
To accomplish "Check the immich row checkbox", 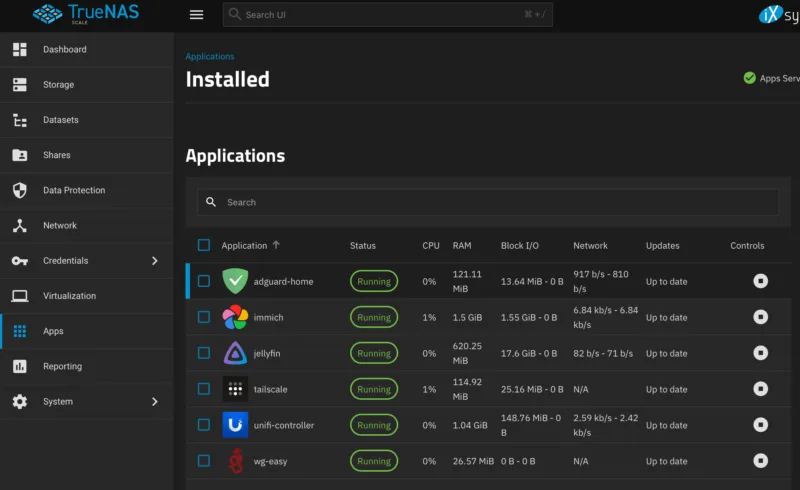I will click(x=204, y=317).
